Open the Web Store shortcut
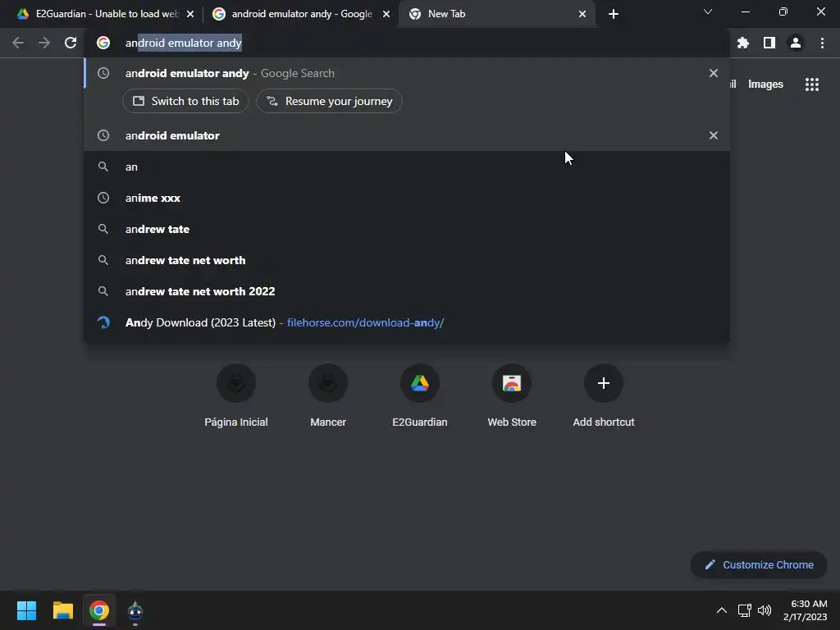Image resolution: width=840 pixels, height=630 pixels. [x=512, y=395]
